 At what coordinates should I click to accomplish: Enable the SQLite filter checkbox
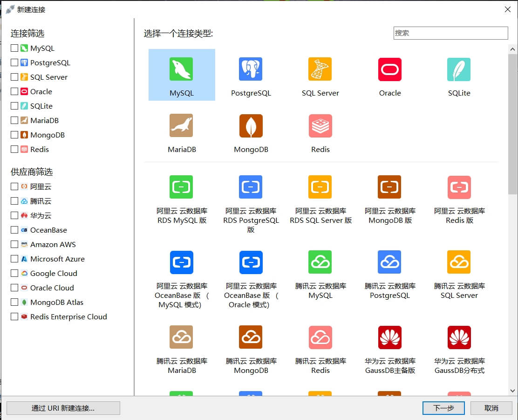[x=14, y=106]
